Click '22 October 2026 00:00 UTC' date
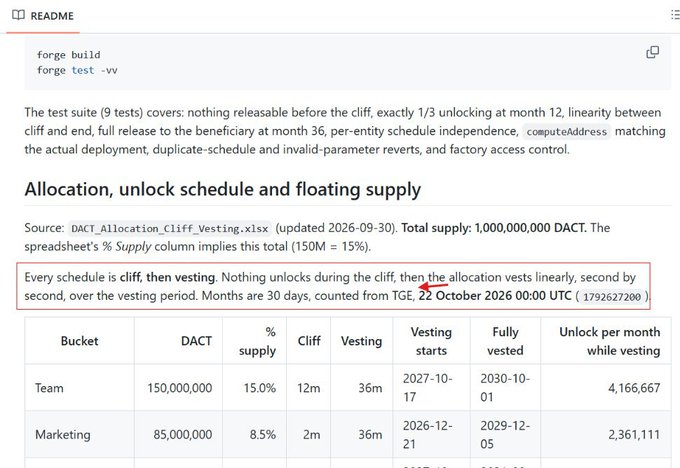 pyautogui.click(x=495, y=296)
